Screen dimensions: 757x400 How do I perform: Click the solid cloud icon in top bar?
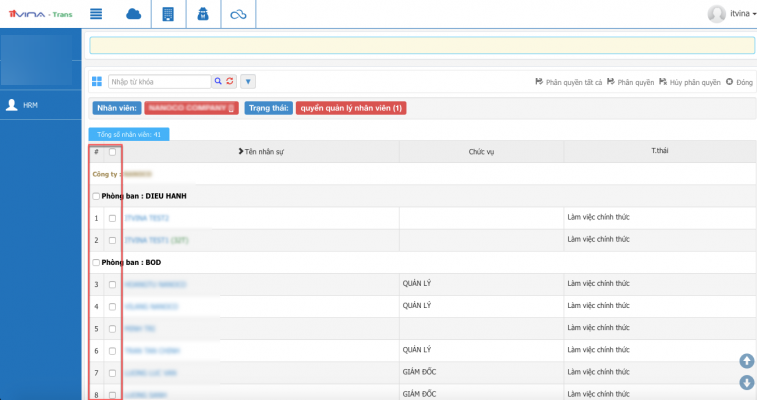133,14
